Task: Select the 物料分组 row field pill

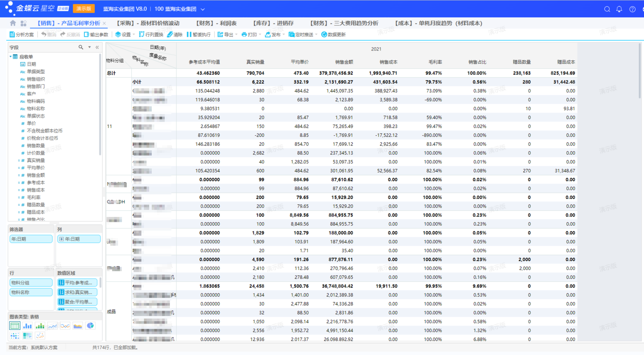Action: pyautogui.click(x=31, y=283)
